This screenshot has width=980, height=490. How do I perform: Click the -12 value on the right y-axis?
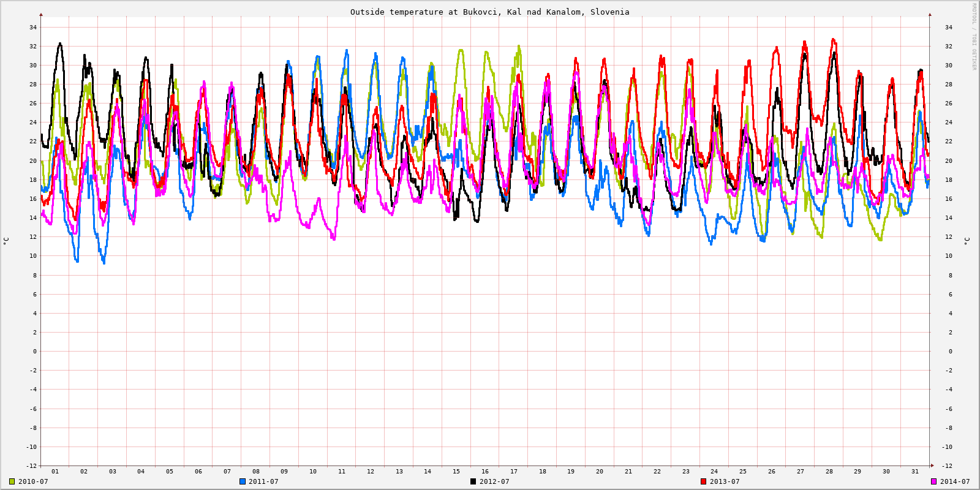(947, 466)
